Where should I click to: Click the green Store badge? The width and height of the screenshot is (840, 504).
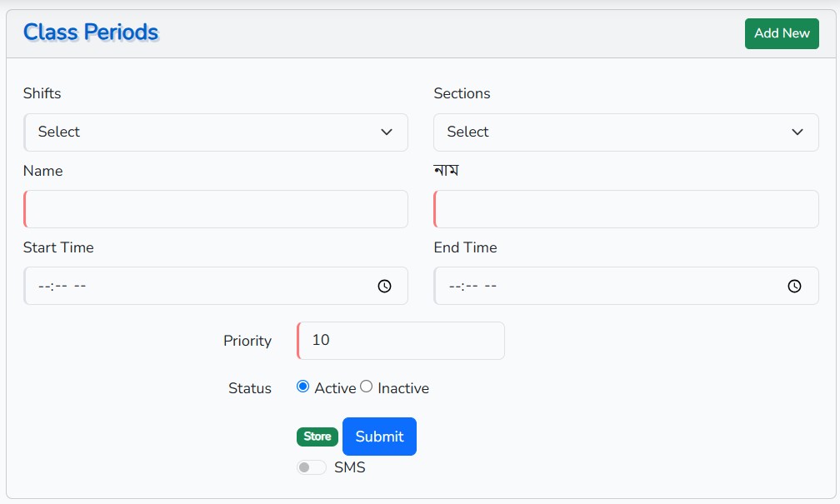pos(317,437)
